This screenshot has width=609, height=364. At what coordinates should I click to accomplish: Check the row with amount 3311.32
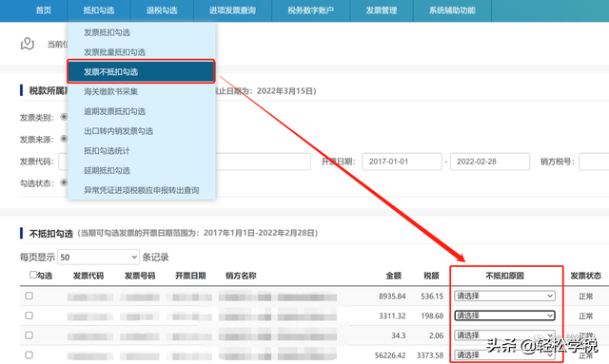[29, 316]
